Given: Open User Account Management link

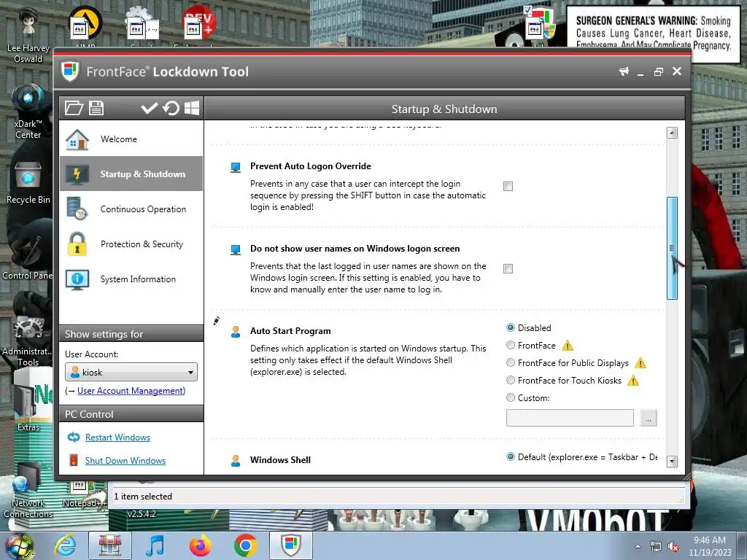Looking at the screenshot, I should pos(131,391).
